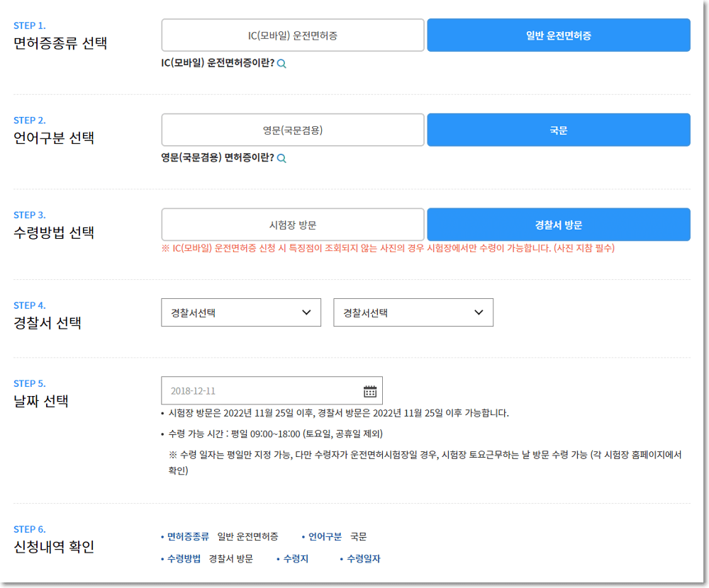Click the 영문(국문겸용) 면허증이란? help link

218,159
